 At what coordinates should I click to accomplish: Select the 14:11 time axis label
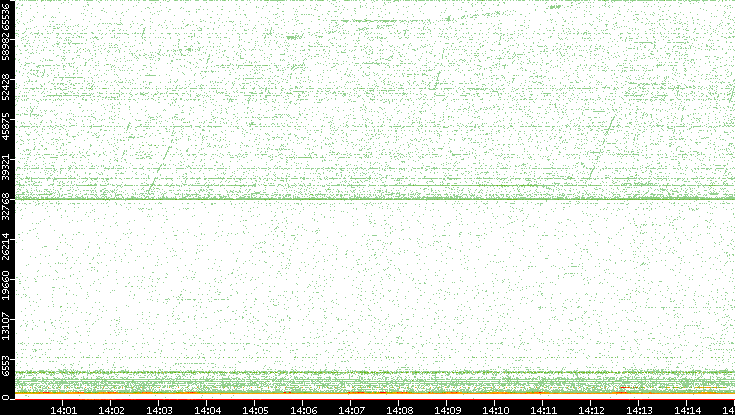click(x=543, y=410)
